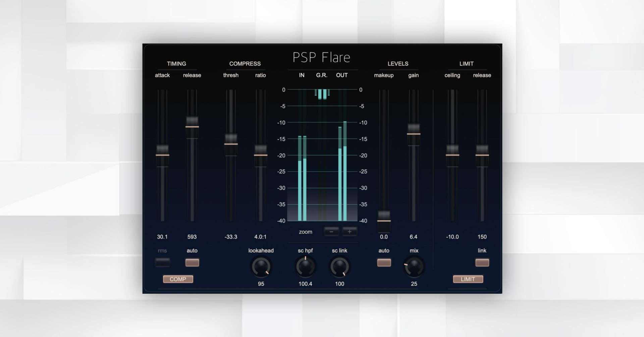Viewport: 644px width, 337px height.
Task: Click the gain slider handle
Action: tap(414, 134)
